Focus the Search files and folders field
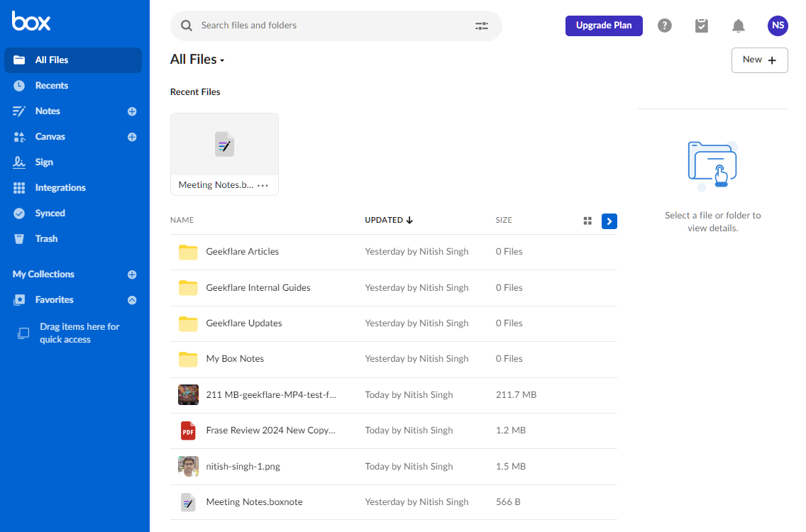The width and height of the screenshot is (806, 532). pos(336,26)
